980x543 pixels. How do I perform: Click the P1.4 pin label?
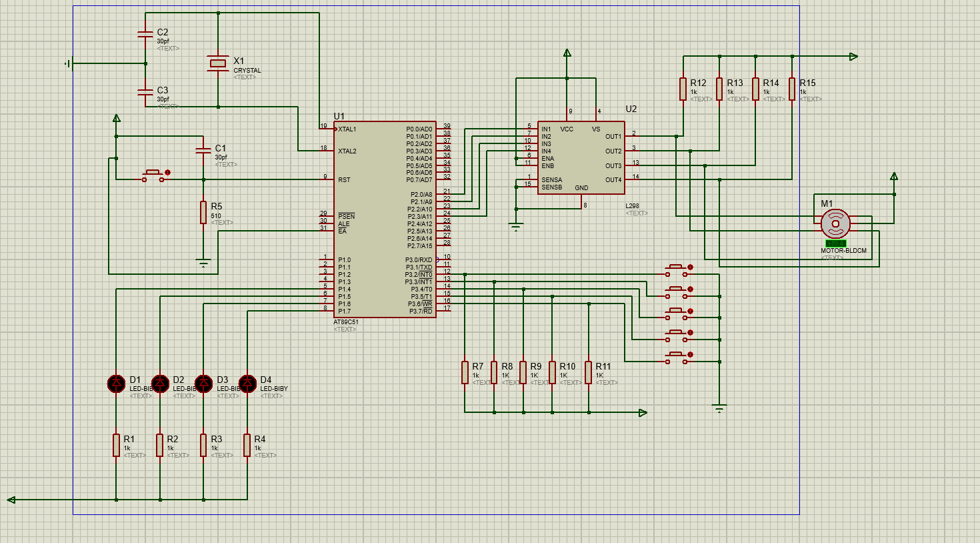344,290
